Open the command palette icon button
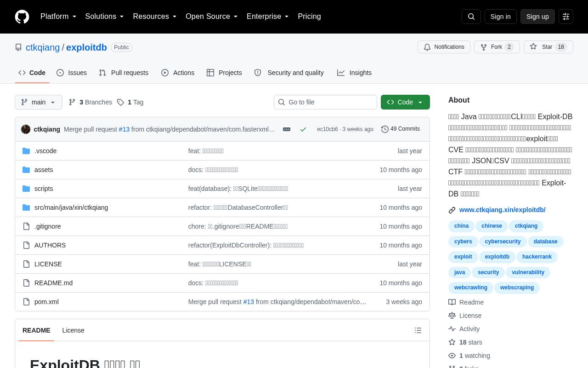The width and height of the screenshot is (588, 368). click(x=566, y=17)
